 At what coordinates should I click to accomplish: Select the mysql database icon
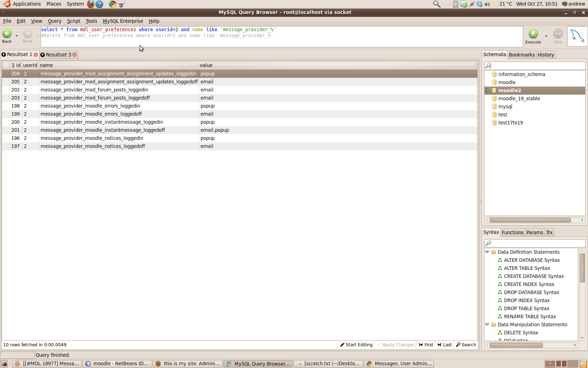[494, 107]
